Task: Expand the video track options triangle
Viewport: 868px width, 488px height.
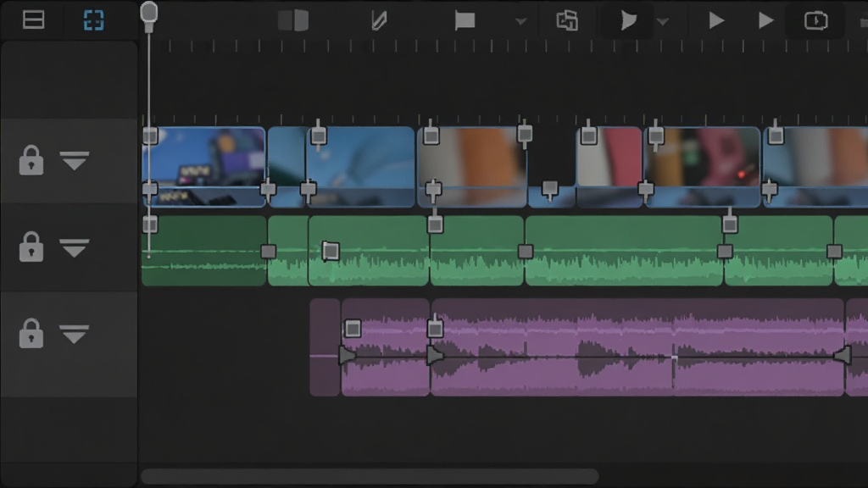Action: pos(75,160)
